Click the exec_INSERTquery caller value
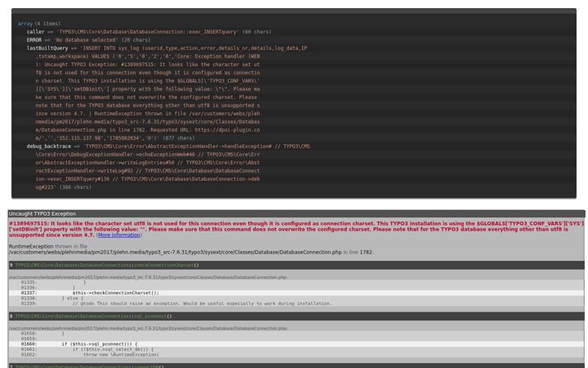This screenshot has height=368, width=588. [147, 32]
